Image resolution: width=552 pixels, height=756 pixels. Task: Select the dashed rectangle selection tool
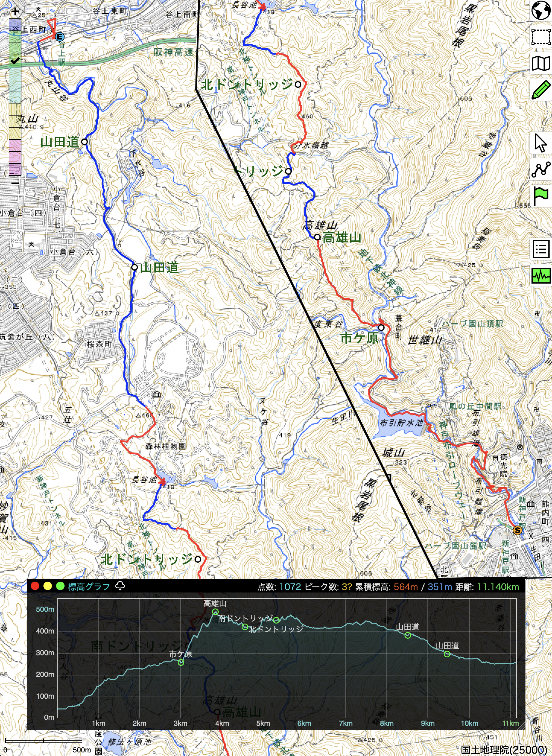[x=541, y=37]
